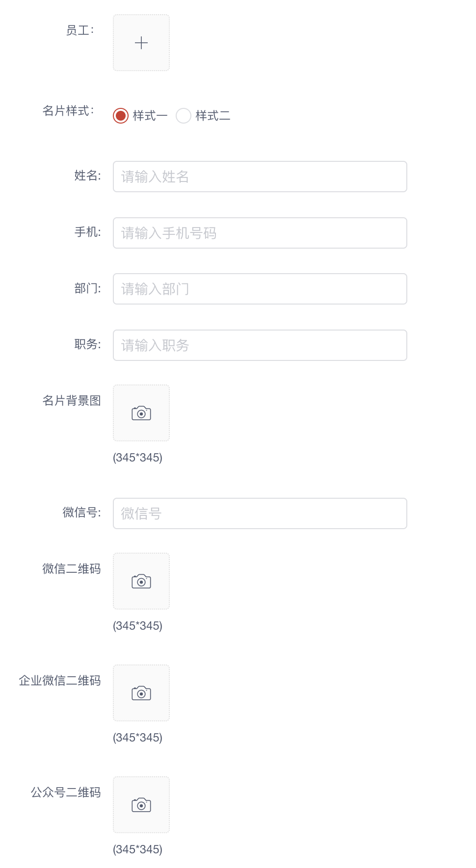
Task: Click the 公众号二维码 label
Action: coord(66,792)
